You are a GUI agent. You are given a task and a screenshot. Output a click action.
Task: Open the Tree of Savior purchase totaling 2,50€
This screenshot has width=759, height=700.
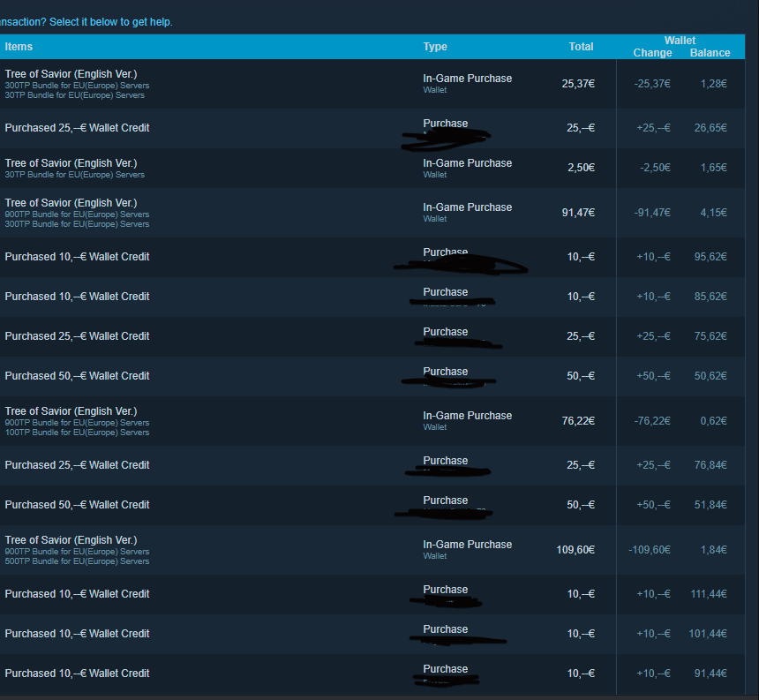click(372, 168)
